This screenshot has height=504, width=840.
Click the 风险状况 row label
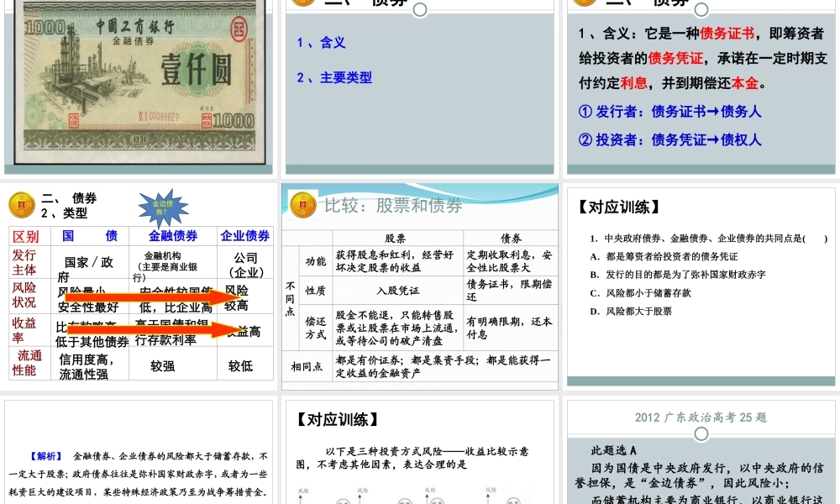(24, 295)
